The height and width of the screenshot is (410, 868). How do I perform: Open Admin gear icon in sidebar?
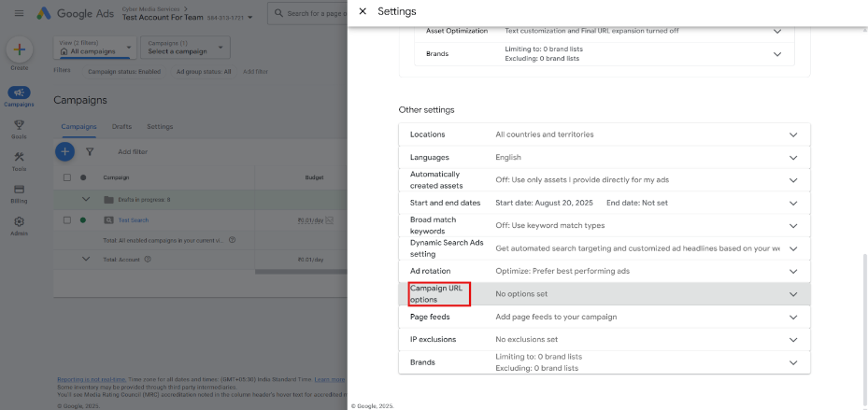pyautogui.click(x=19, y=222)
